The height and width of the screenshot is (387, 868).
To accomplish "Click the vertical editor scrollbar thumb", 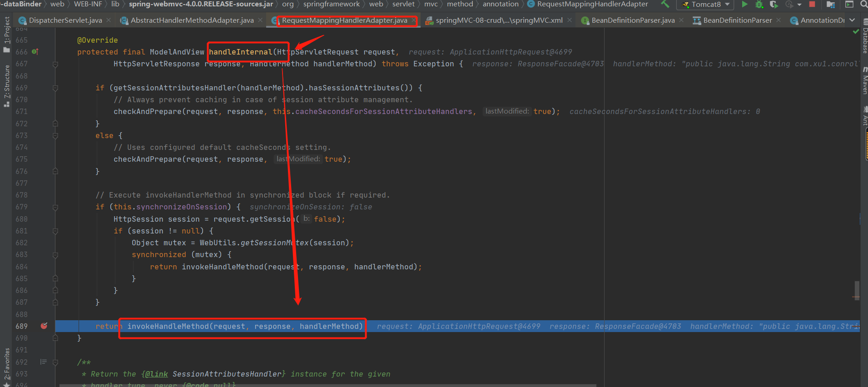I will coord(857,290).
